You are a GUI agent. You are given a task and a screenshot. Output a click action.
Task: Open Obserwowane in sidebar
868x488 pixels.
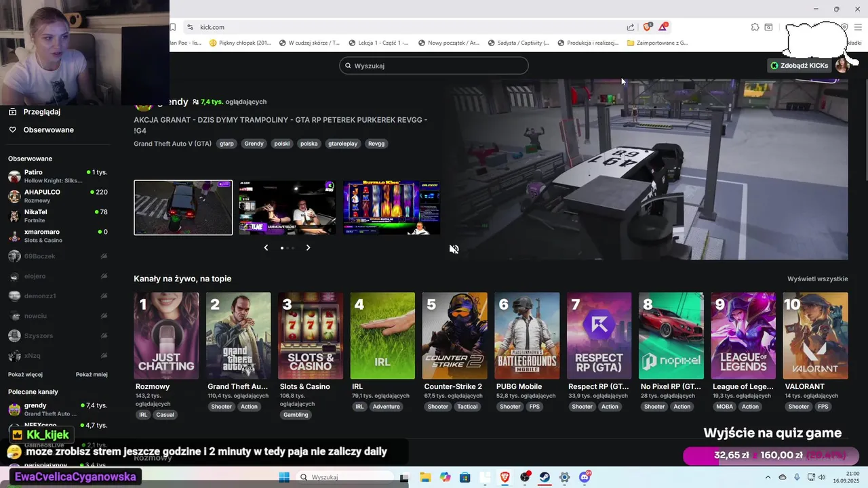tap(49, 129)
